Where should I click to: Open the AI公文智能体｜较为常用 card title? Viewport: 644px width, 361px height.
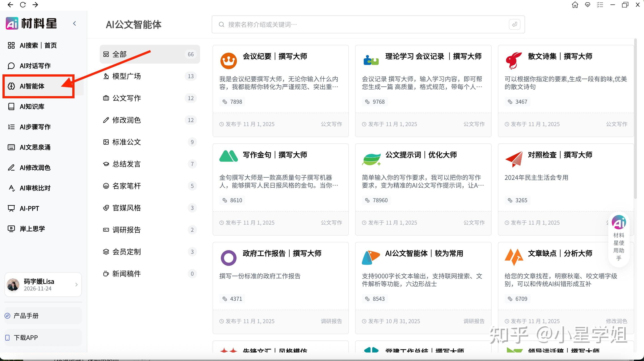tap(424, 254)
